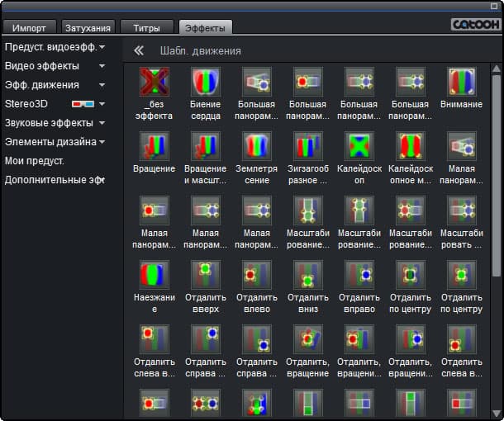Pick the "Отдалить вниз" template
The width and height of the screenshot is (504, 421).
click(308, 275)
